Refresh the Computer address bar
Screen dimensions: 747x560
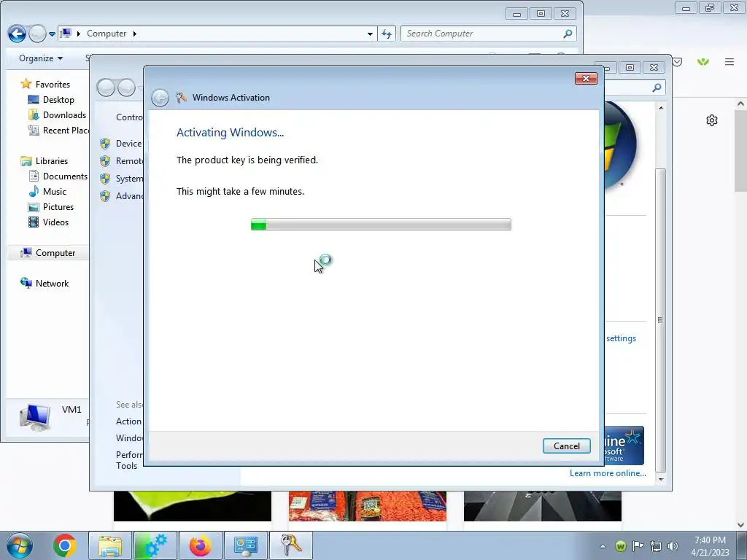coord(387,34)
